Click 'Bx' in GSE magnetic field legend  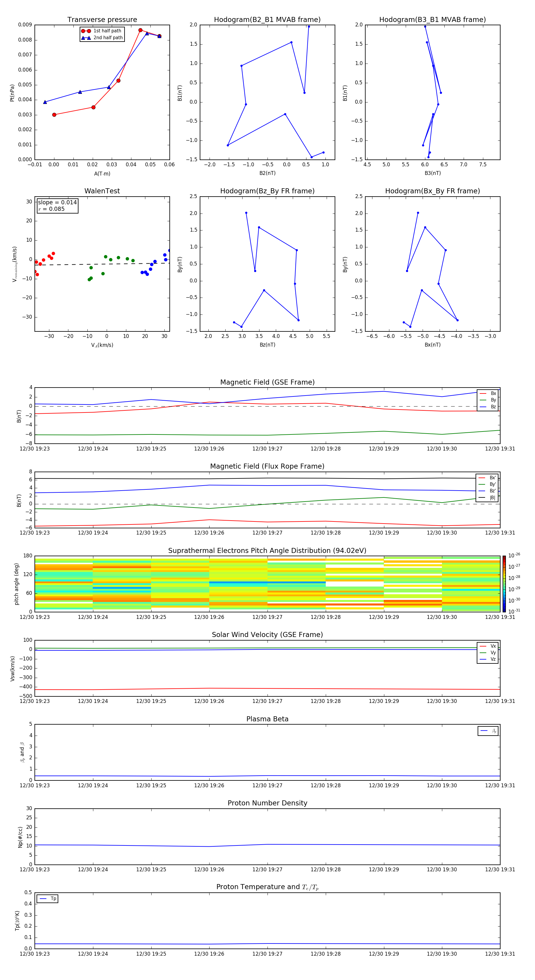coord(488,393)
